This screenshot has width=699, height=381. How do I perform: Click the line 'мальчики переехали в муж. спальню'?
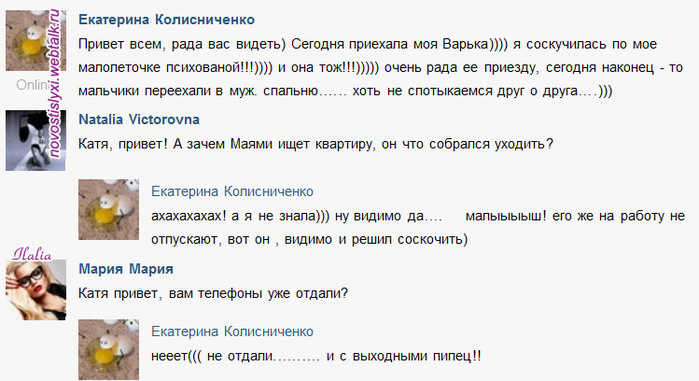click(345, 91)
